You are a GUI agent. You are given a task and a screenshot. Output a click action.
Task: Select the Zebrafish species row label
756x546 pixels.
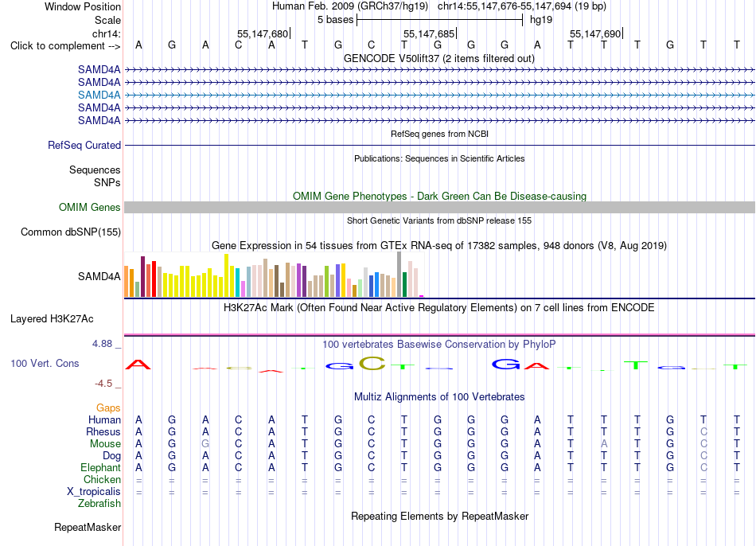(x=99, y=503)
